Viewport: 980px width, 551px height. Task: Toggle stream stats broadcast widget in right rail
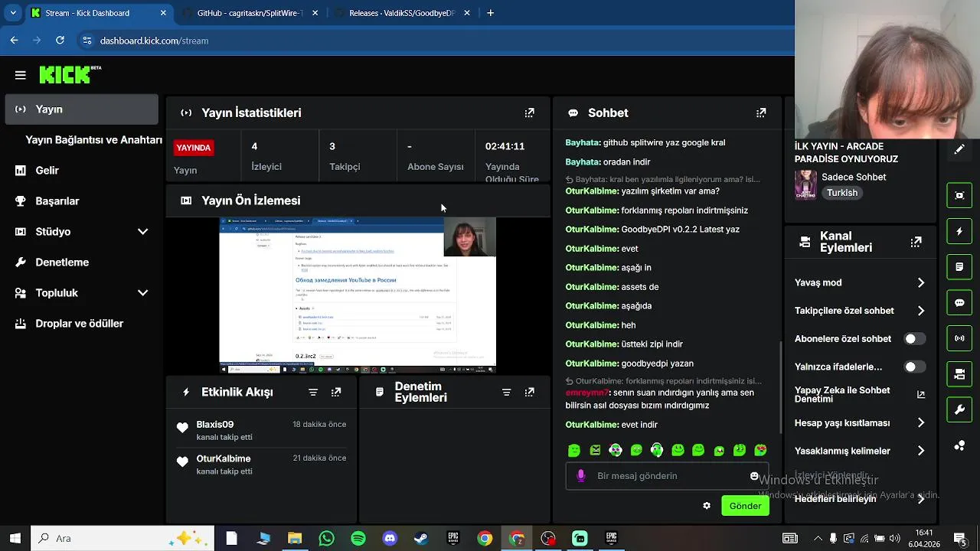coord(959,338)
